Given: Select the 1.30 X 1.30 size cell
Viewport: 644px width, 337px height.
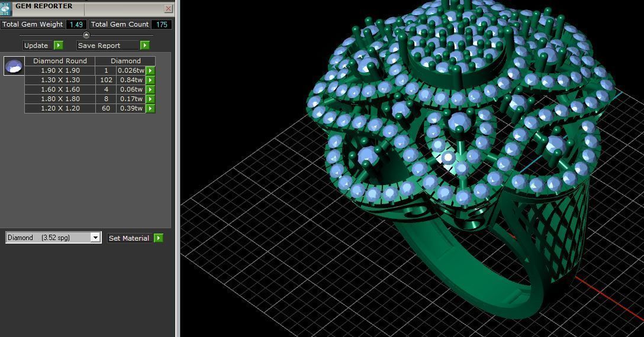Looking at the screenshot, I should click(60, 80).
